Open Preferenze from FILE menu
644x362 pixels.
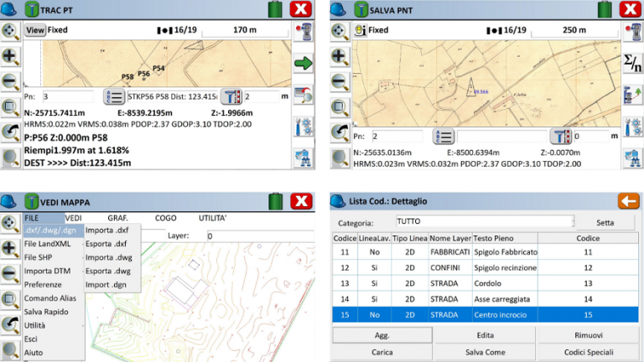[54, 284]
